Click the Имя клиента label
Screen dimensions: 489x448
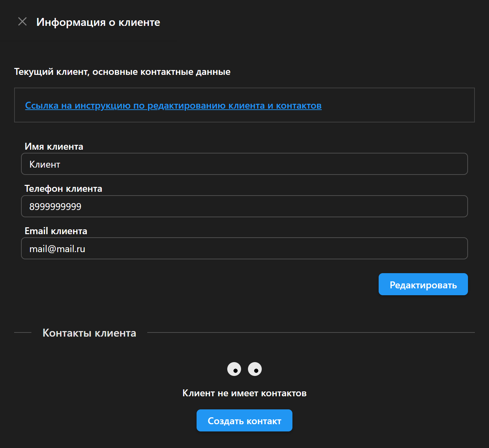pos(54,147)
